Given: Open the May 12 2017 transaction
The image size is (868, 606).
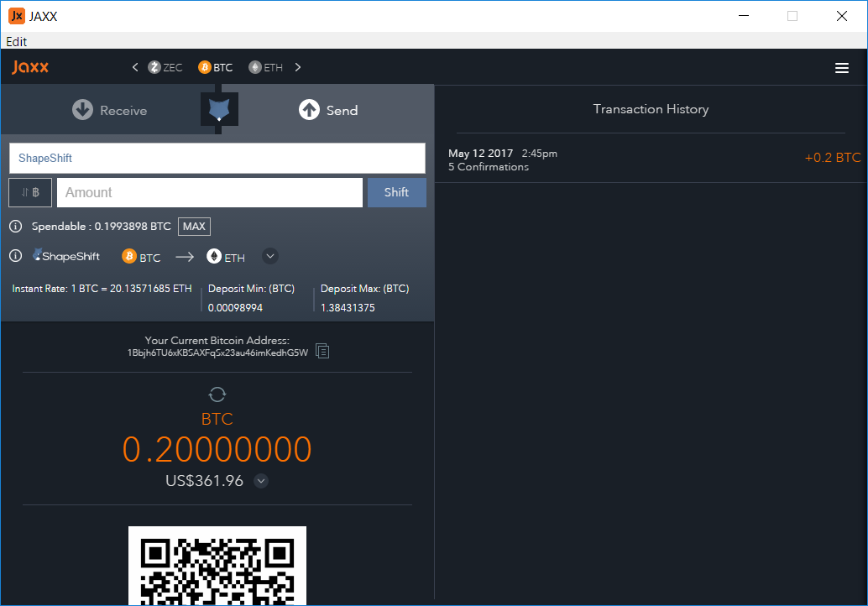Looking at the screenshot, I should [x=651, y=159].
